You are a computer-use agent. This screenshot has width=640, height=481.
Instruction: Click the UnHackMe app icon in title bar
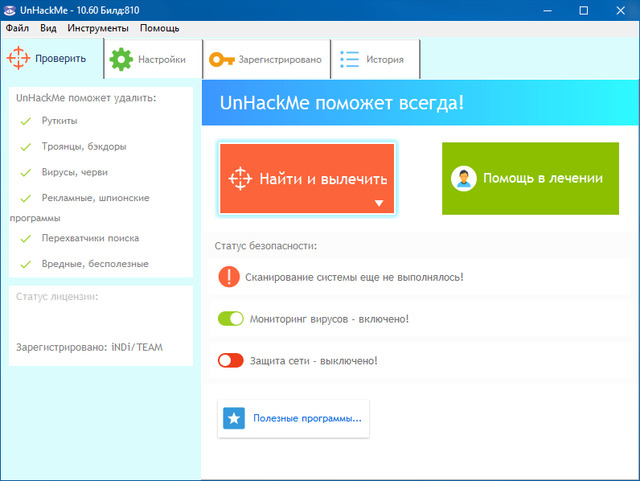coord(9,9)
